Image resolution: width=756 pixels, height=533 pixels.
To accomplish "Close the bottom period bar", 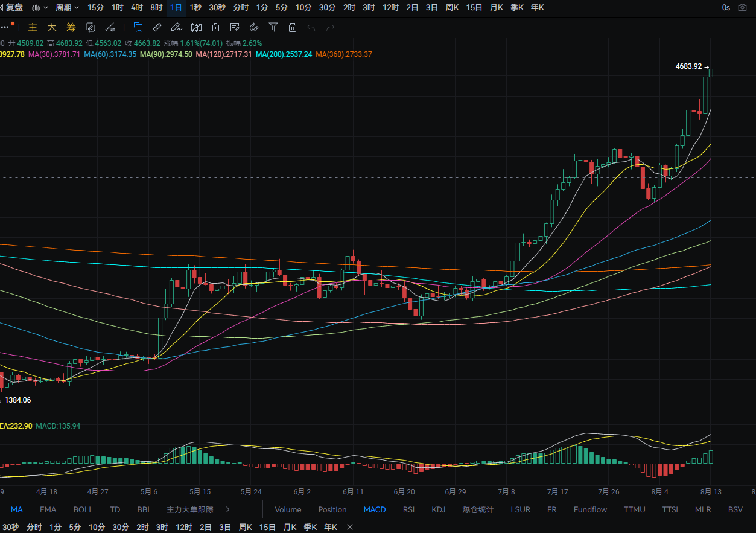I will [350, 527].
